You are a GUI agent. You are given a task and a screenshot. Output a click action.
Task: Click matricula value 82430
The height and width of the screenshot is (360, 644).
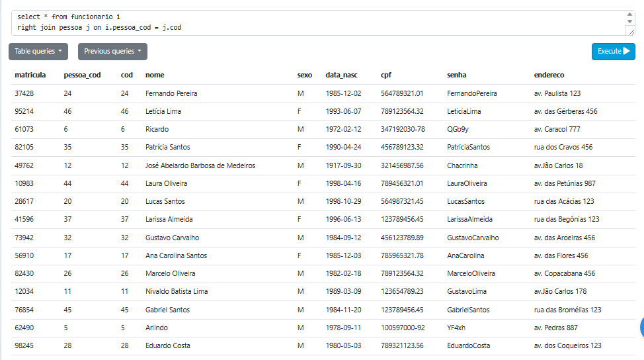tap(24, 273)
